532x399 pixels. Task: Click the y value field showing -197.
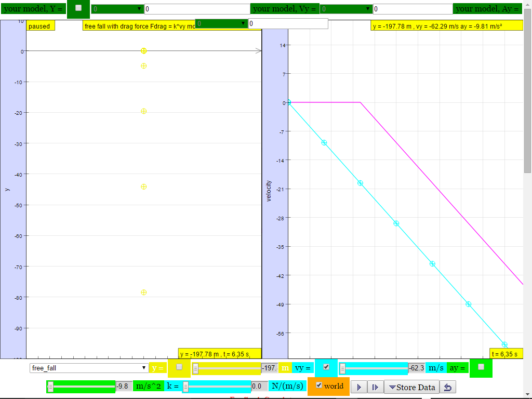270,368
